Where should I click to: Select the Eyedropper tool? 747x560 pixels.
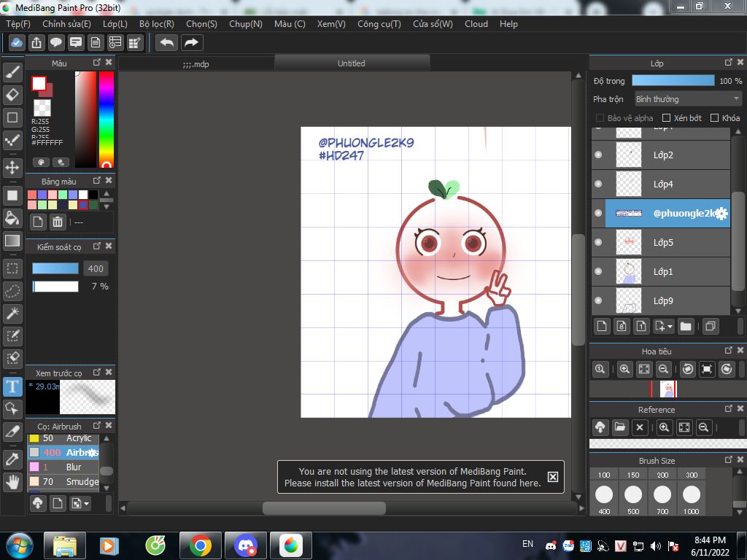pos(12,459)
